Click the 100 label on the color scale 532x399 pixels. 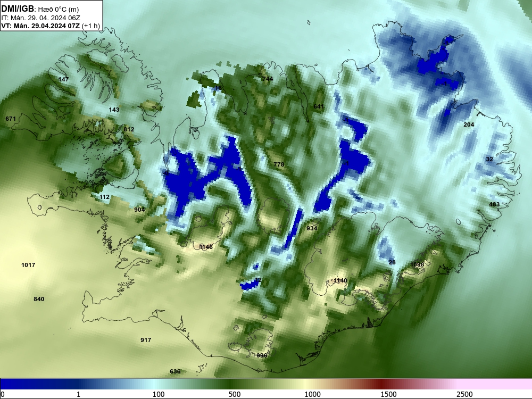[x=159, y=394]
